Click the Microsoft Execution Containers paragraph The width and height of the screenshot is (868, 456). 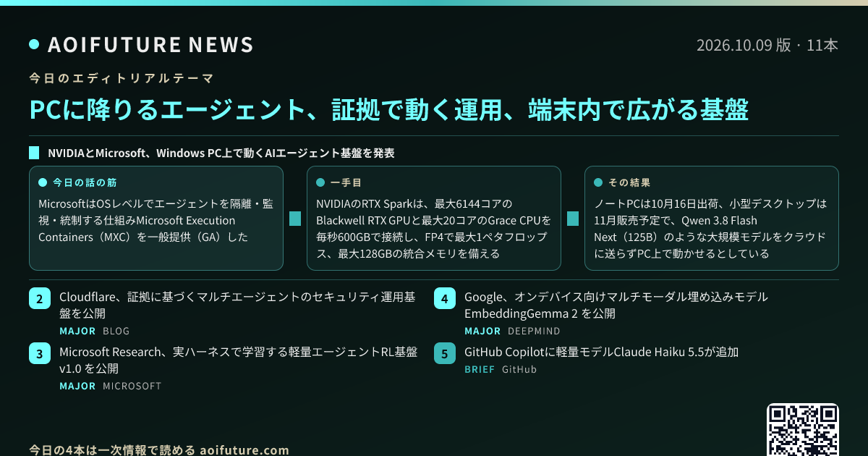pyautogui.click(x=156, y=220)
